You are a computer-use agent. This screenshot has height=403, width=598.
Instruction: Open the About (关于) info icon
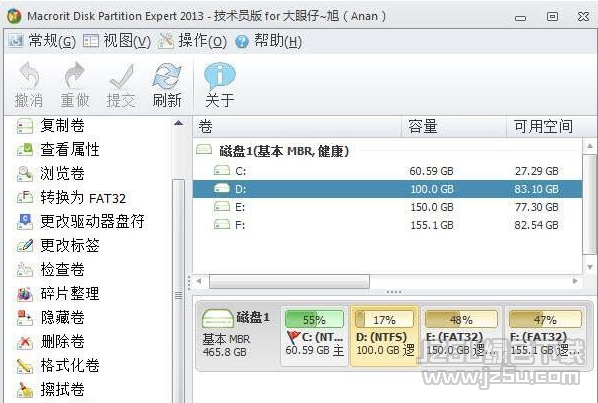[x=220, y=76]
